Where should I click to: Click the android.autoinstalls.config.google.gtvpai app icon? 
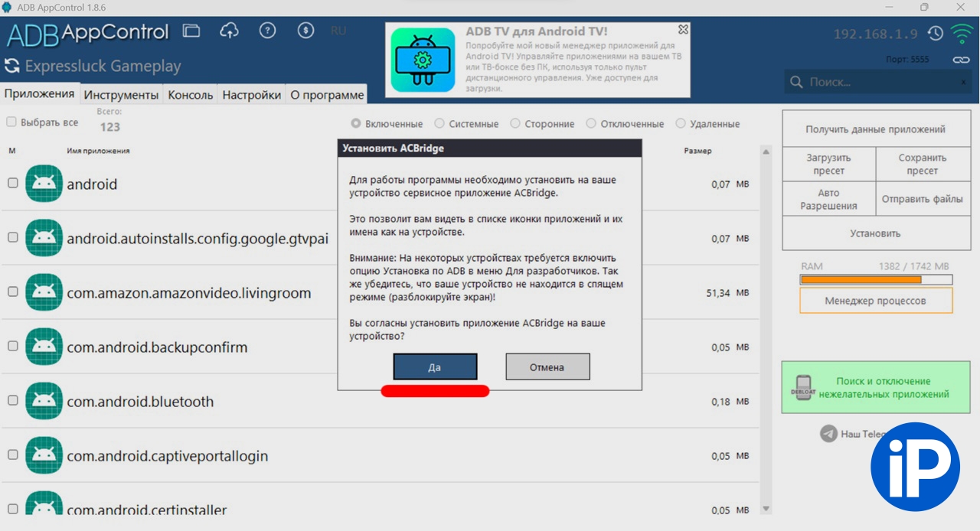coord(44,238)
